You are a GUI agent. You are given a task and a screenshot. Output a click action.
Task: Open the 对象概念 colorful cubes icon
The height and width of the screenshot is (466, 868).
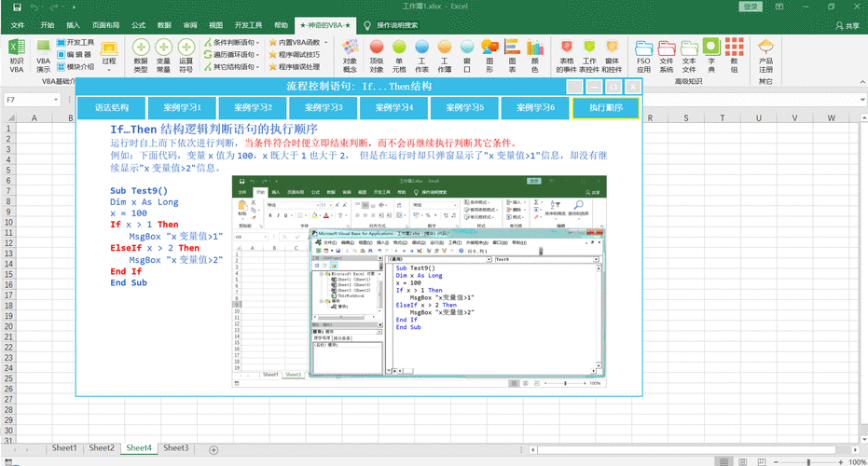point(350,55)
